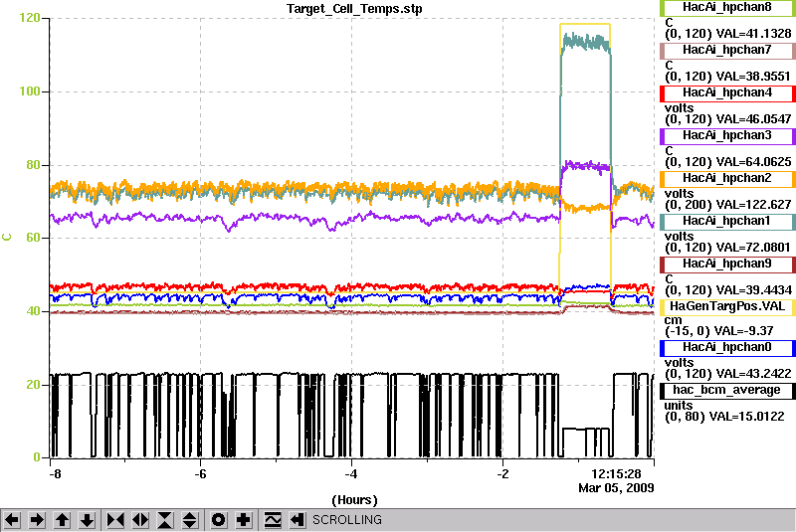The image size is (796, 532).
Task: Click the circle auto-scale icon
Action: point(219,520)
